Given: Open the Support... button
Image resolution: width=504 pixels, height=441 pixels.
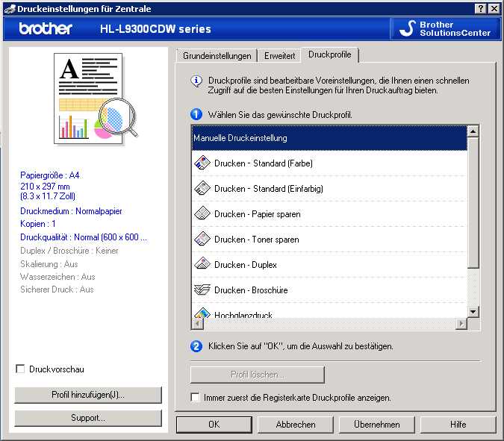Looking at the screenshot, I should pos(88,418).
